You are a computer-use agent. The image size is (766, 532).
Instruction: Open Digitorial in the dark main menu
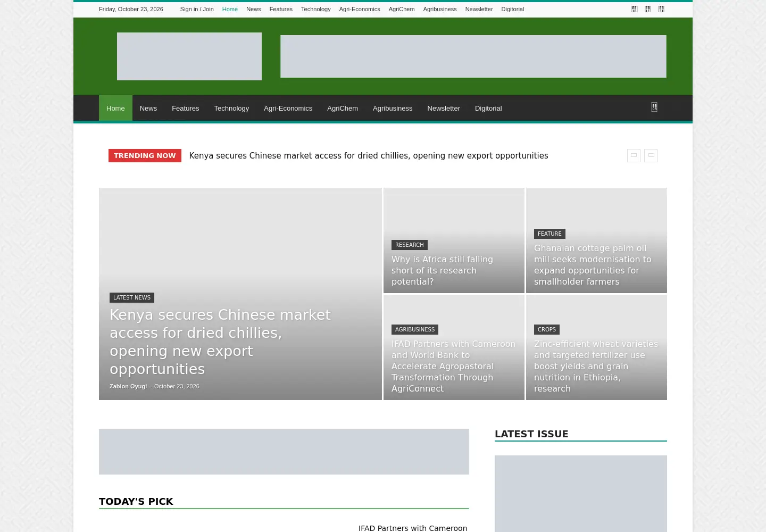[x=488, y=108]
